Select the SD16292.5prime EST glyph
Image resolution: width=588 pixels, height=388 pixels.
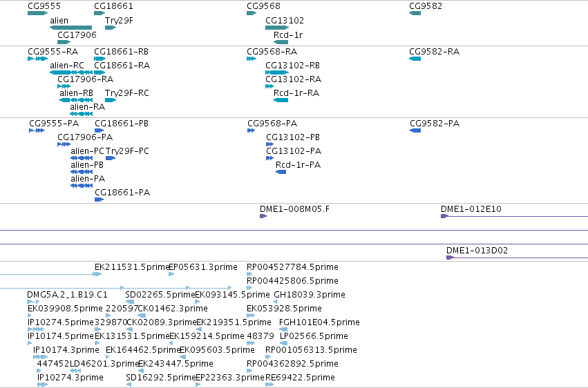coord(129,385)
